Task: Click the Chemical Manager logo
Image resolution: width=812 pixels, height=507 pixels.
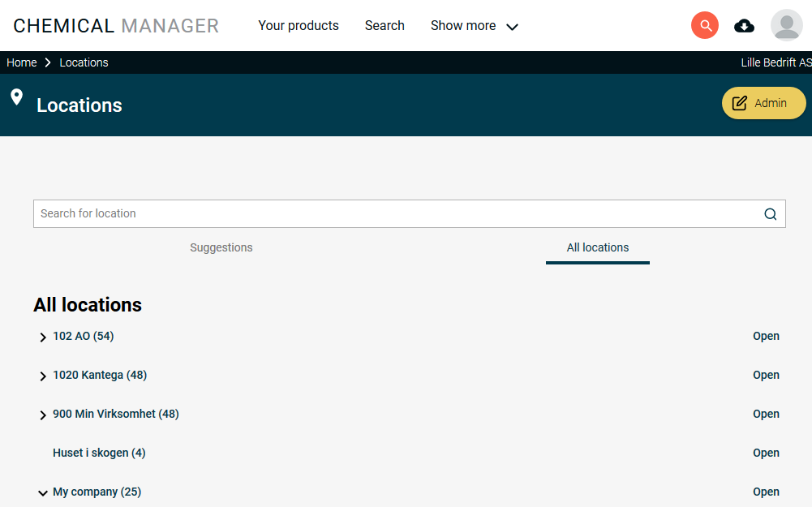Action: click(x=116, y=26)
